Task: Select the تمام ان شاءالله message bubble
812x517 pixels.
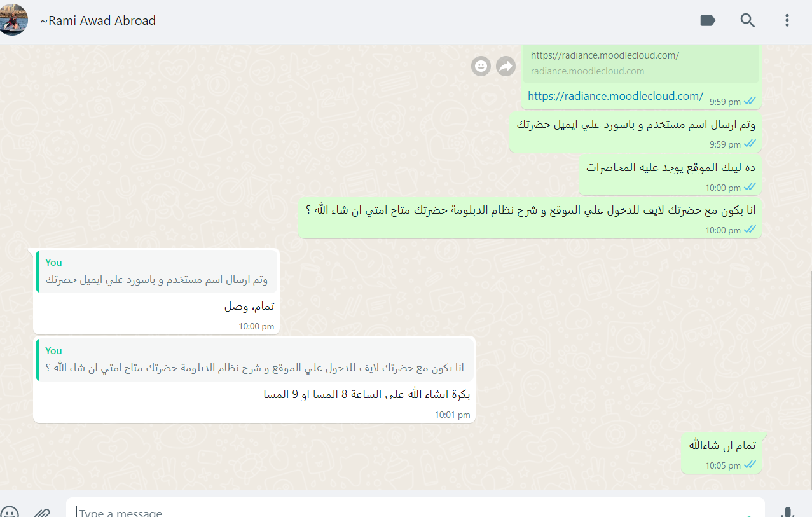Action: click(722, 453)
